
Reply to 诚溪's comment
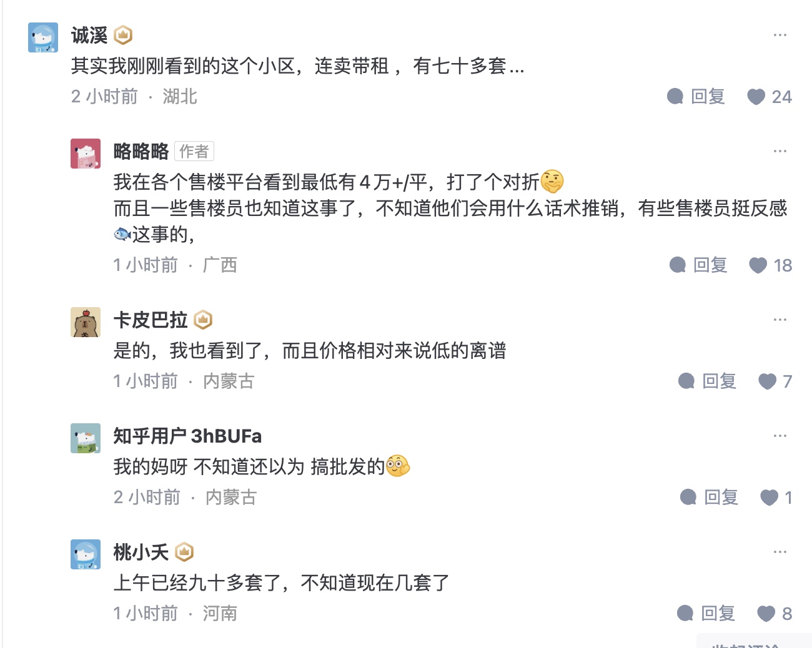[x=696, y=97]
